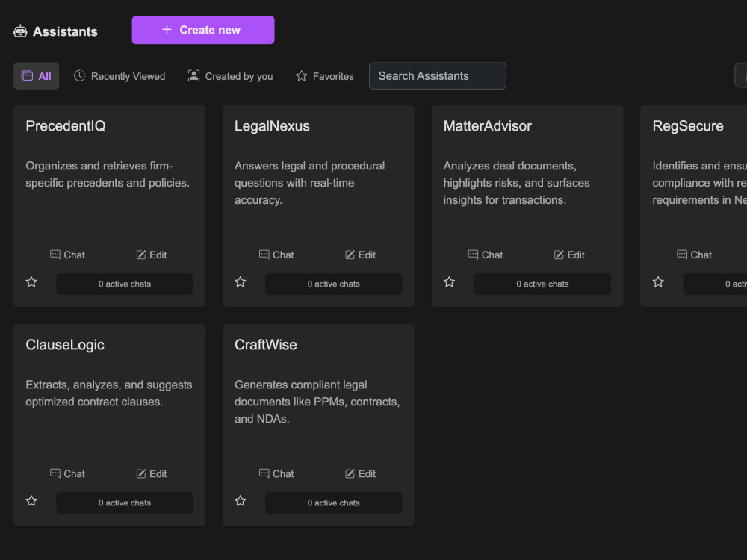Screen dimensions: 747x560
Task: Click CraftWise's 0 active chats badge
Action: [333, 503]
